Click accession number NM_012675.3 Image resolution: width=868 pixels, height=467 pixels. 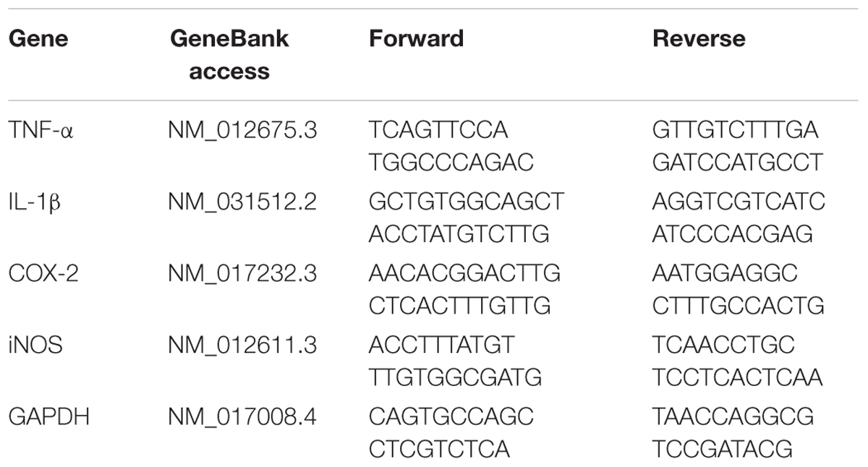coord(242,131)
